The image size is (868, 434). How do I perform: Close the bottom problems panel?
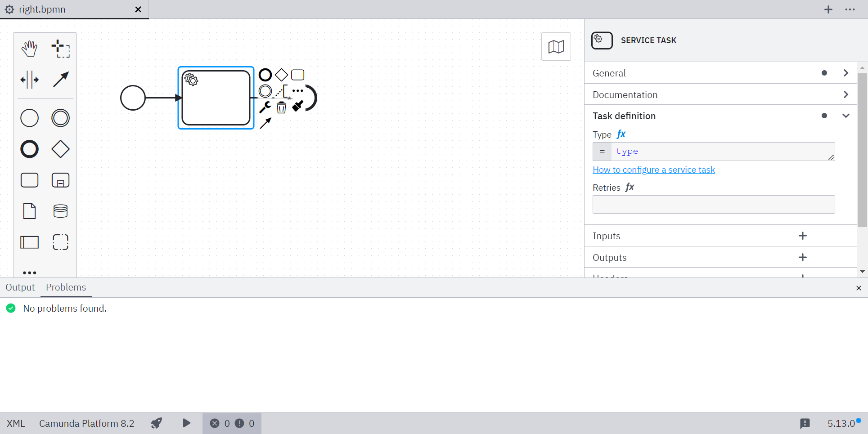(x=859, y=288)
